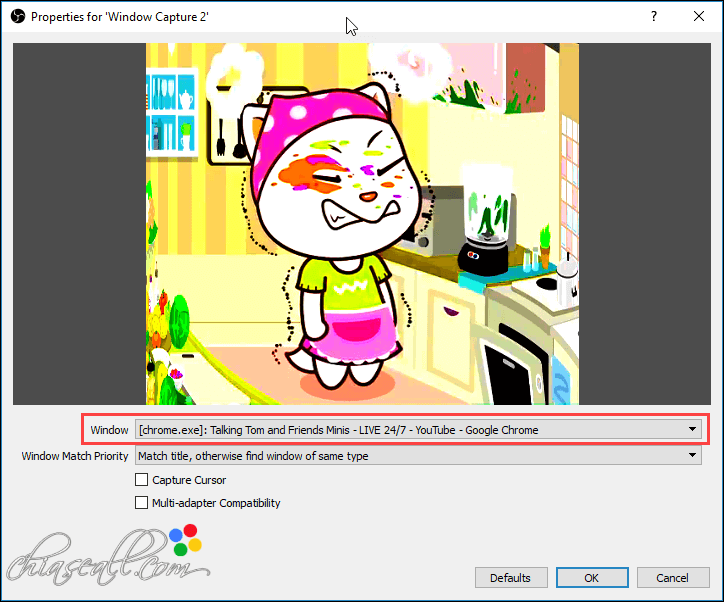Open the Window Match Priority dropdown

point(418,456)
